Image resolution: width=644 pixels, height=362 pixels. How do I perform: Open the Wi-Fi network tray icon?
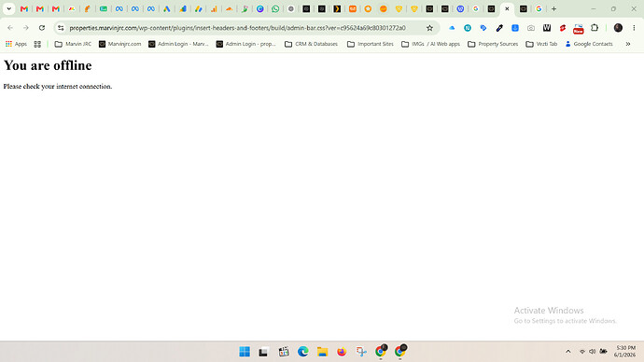(x=582, y=352)
